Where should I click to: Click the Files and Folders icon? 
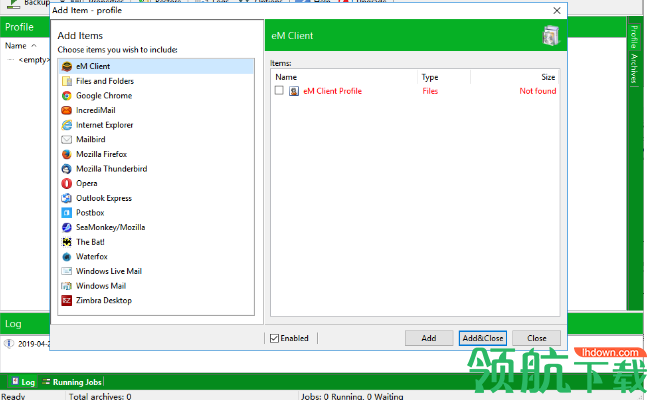(66, 81)
